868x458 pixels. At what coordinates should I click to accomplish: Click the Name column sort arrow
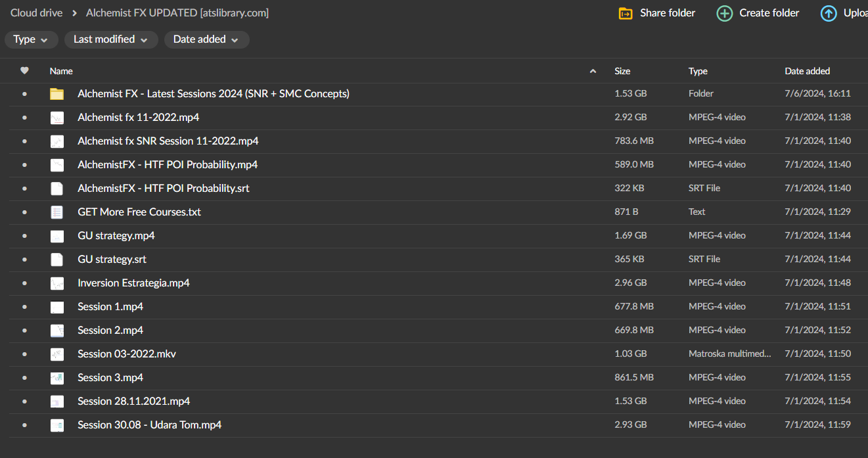click(x=593, y=71)
